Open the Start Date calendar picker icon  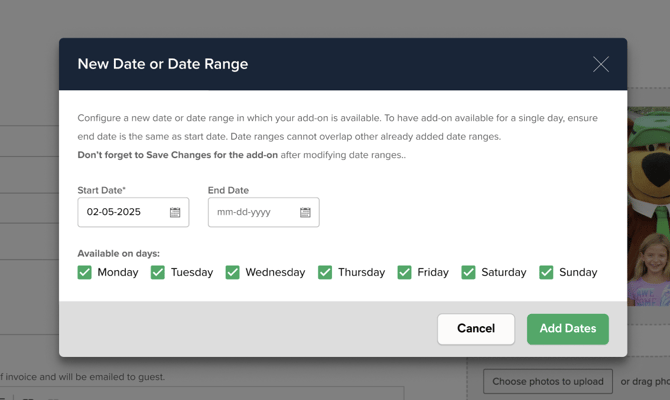[x=175, y=212]
